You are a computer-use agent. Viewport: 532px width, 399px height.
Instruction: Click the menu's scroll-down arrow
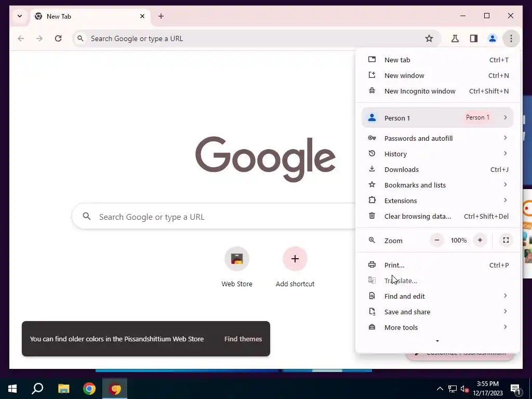click(437, 341)
